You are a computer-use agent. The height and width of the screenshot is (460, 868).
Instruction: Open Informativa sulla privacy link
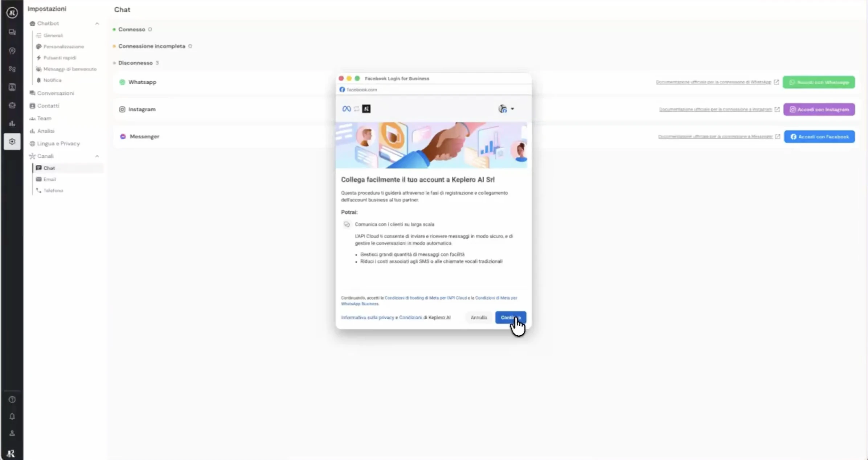[x=367, y=317]
